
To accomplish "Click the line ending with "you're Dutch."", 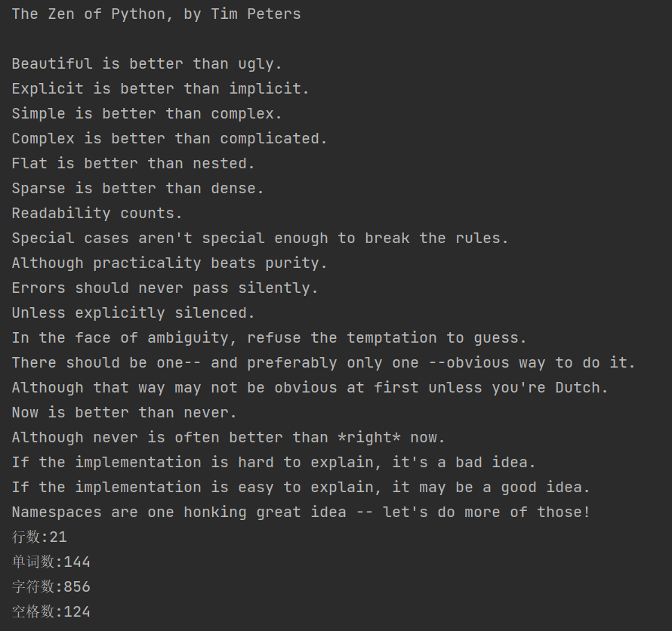I will coord(310,387).
